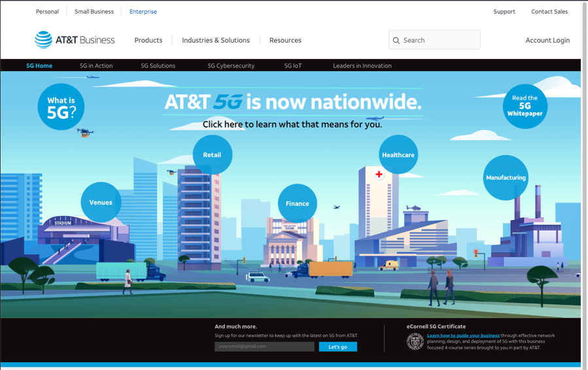The image size is (588, 370).
Task: Open the Resources menu
Action: click(285, 40)
